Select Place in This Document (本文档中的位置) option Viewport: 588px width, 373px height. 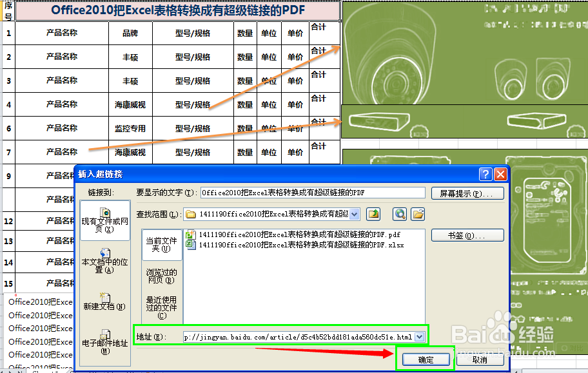[105, 260]
